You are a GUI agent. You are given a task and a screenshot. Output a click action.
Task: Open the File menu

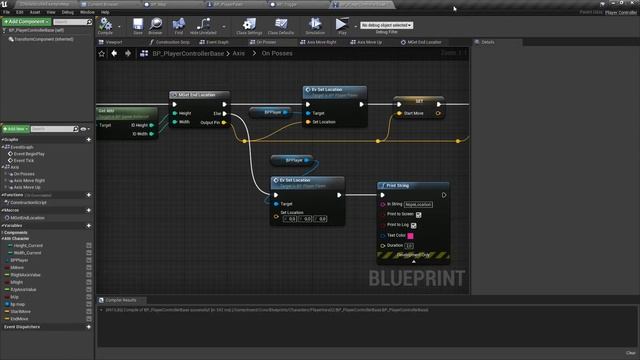(x=7, y=12)
